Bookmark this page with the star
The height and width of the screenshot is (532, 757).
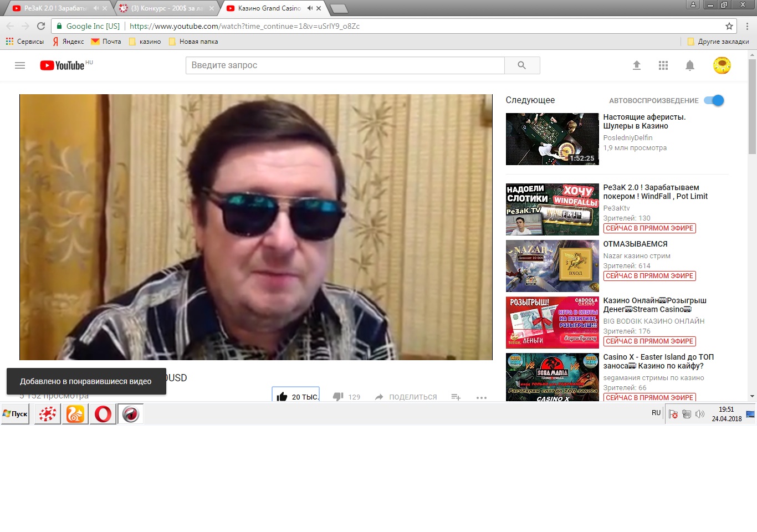[x=729, y=26]
